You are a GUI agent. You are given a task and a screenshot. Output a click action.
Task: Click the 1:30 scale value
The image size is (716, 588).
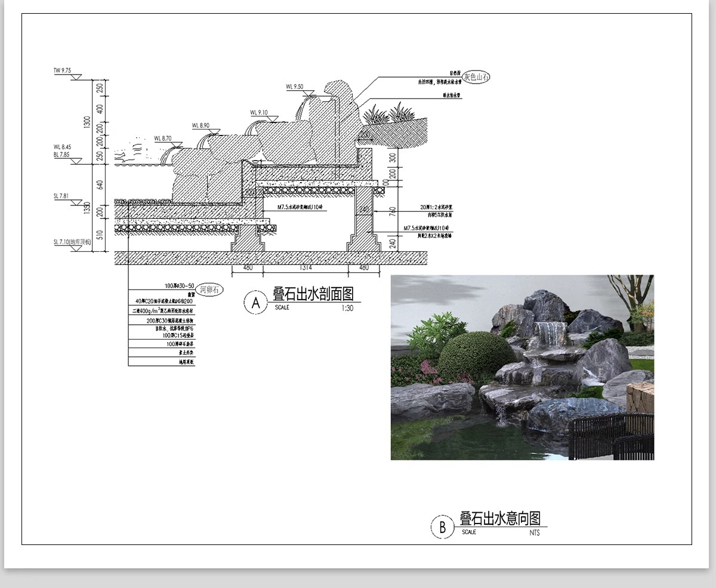point(347,309)
